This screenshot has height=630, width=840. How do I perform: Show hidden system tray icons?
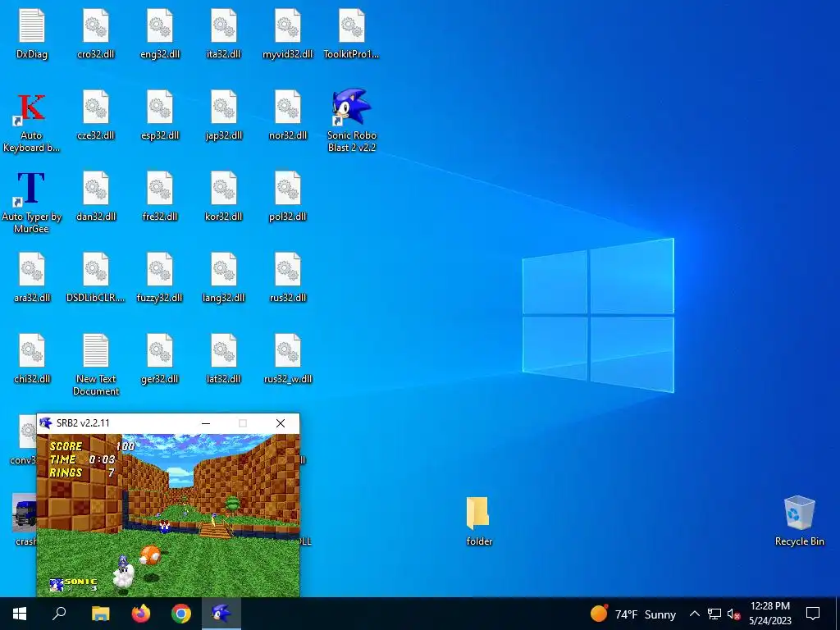pos(694,614)
